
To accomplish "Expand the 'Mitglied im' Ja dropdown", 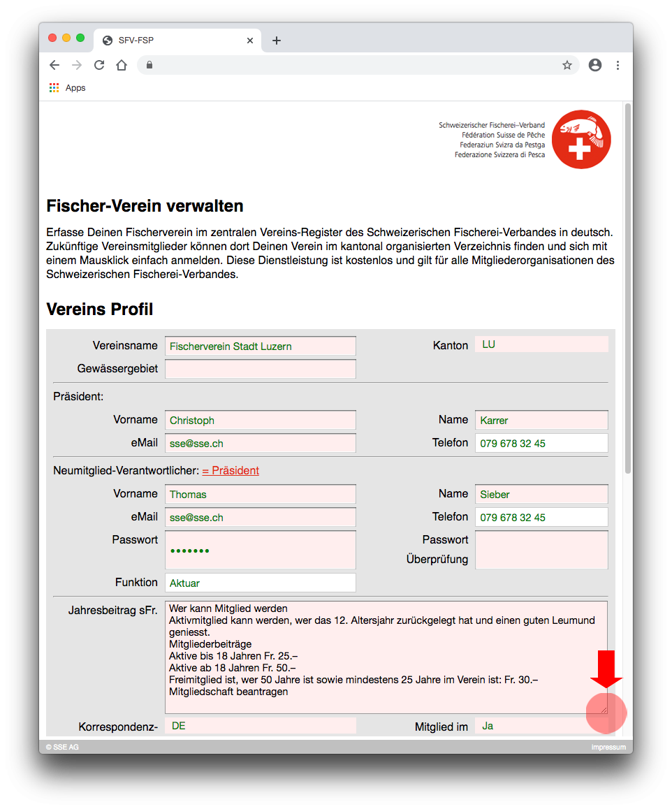I will pyautogui.click(x=541, y=726).
